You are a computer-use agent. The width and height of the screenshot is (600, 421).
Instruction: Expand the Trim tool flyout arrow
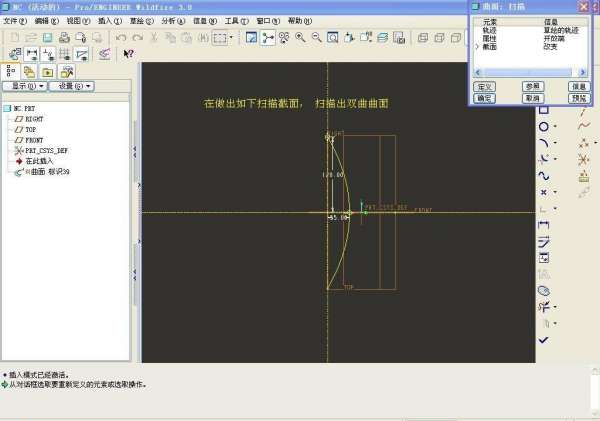[x=555, y=307]
